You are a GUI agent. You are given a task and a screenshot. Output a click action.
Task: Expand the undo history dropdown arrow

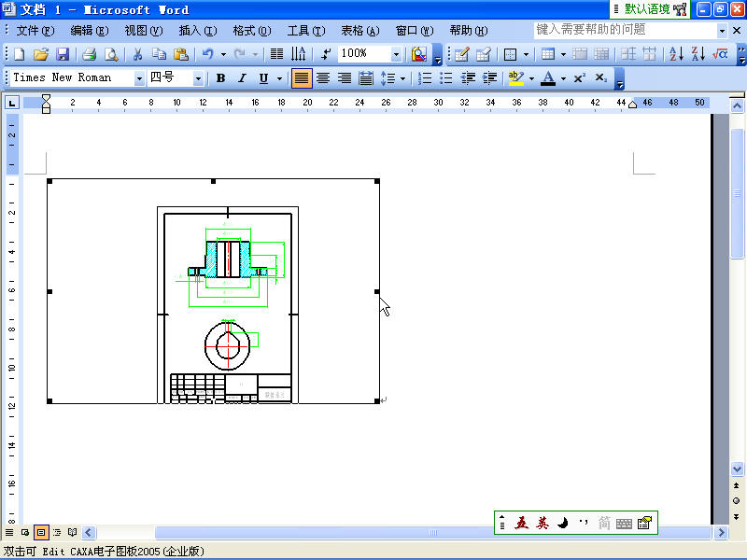coord(223,54)
